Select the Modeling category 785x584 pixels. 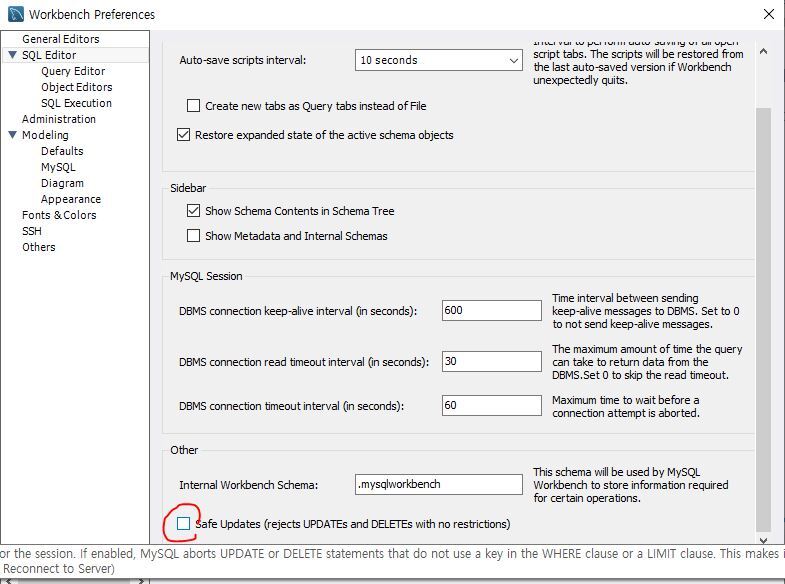click(45, 135)
